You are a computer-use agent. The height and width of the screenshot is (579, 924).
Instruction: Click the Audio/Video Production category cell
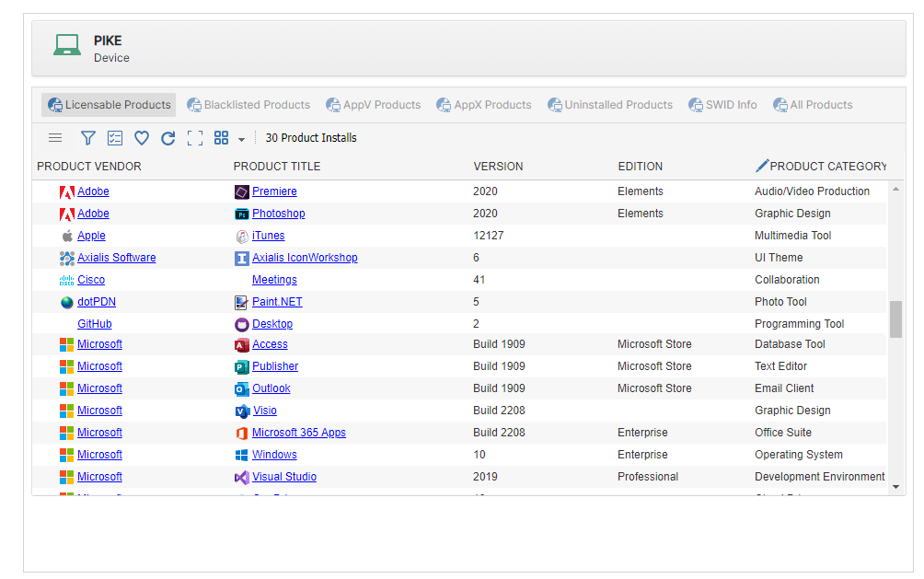click(812, 191)
